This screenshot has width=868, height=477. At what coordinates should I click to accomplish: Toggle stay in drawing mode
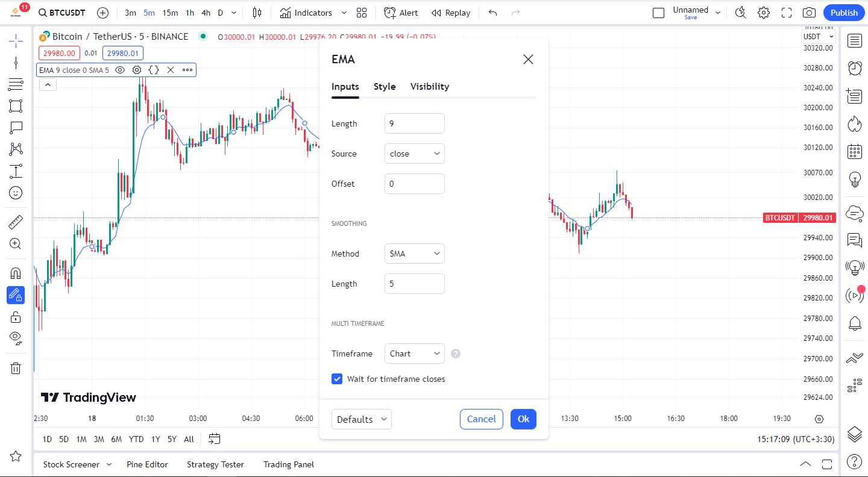(x=16, y=295)
